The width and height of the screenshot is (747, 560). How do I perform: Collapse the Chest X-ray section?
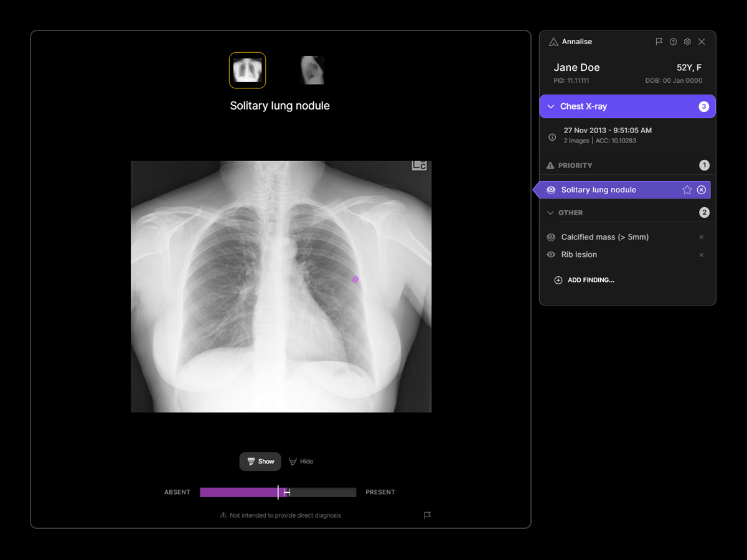[x=550, y=106]
